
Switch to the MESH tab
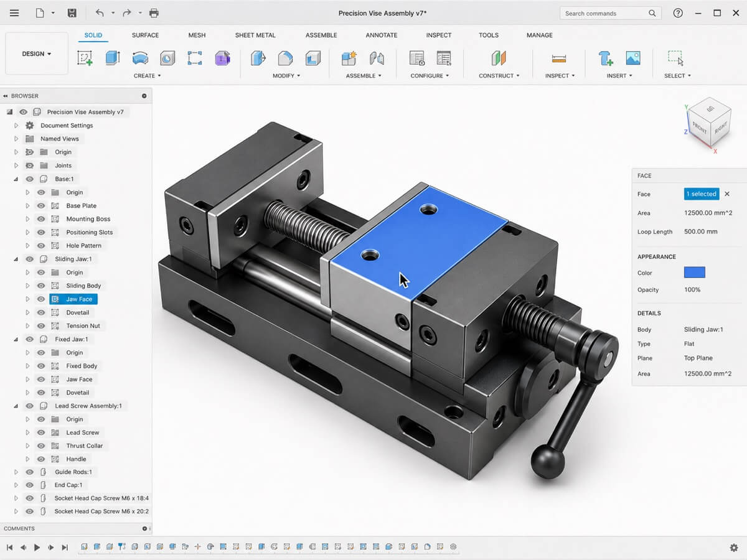pyautogui.click(x=197, y=35)
